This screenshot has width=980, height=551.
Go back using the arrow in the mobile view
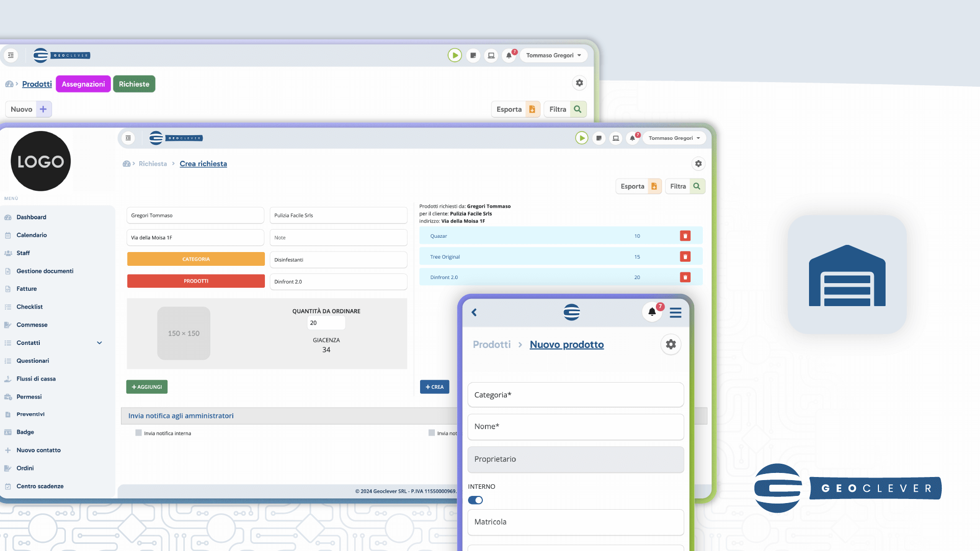[474, 312]
